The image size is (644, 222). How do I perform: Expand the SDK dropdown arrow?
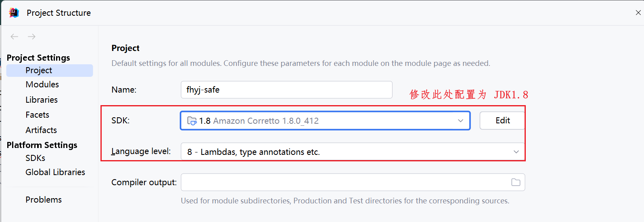(460, 121)
